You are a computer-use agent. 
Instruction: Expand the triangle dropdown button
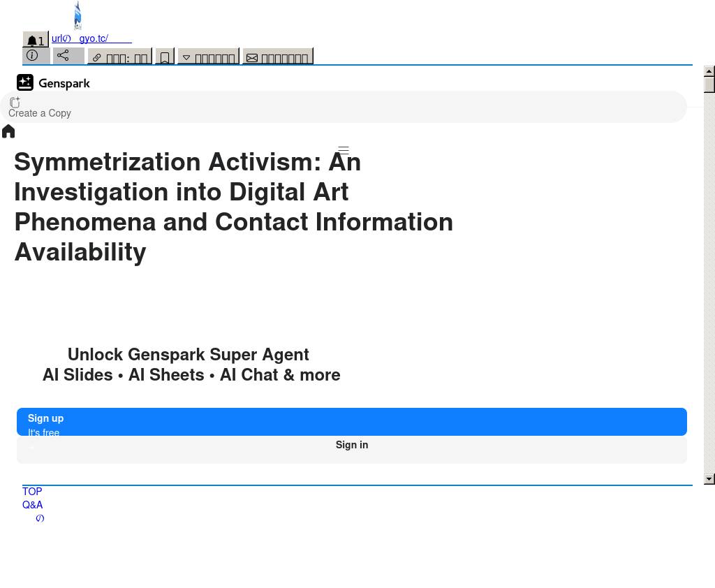tap(208, 58)
